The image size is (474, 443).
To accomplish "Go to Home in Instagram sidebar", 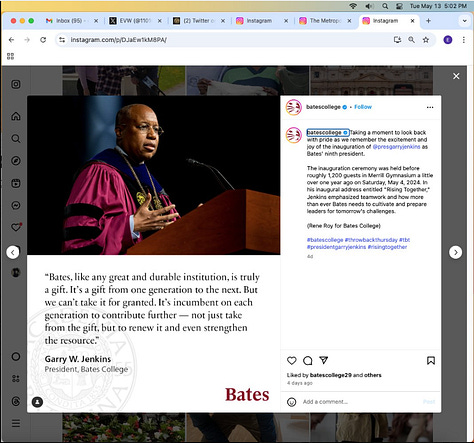I will point(16,116).
